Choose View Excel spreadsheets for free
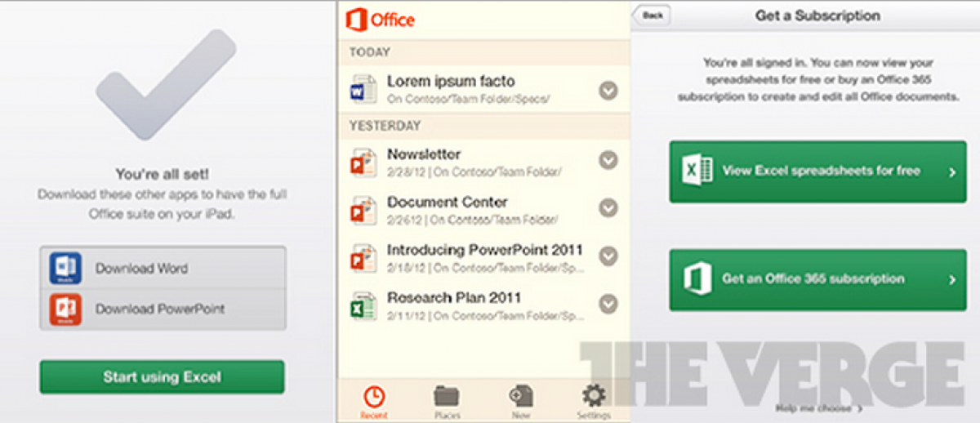Screen dimensions: 980x423 pyautogui.click(x=818, y=171)
